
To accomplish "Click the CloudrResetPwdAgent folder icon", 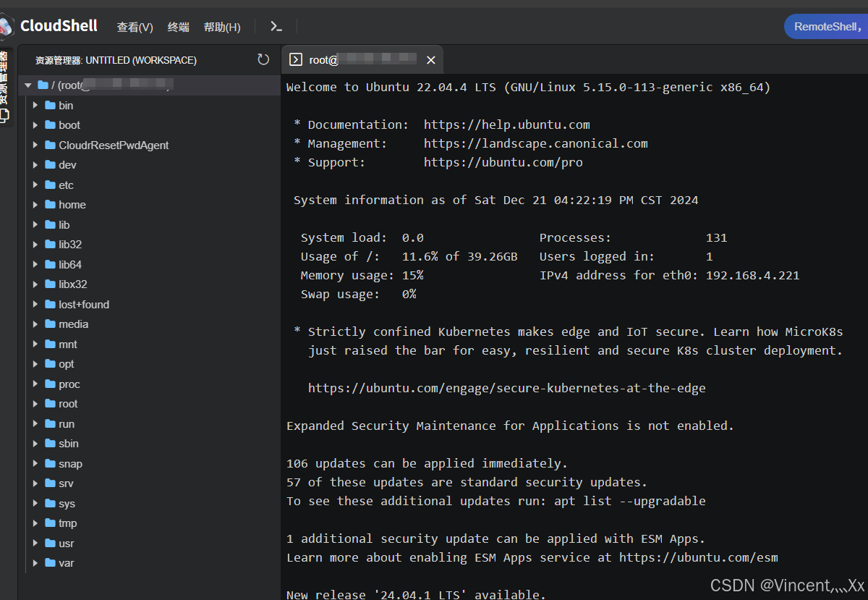I will [x=50, y=145].
